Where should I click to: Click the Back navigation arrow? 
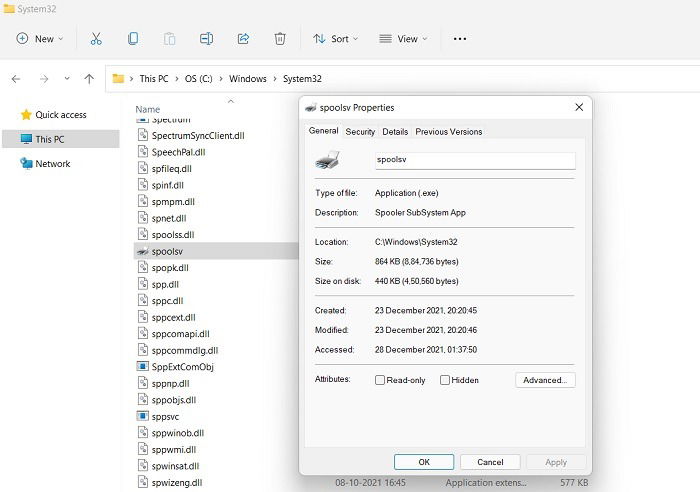pos(16,79)
